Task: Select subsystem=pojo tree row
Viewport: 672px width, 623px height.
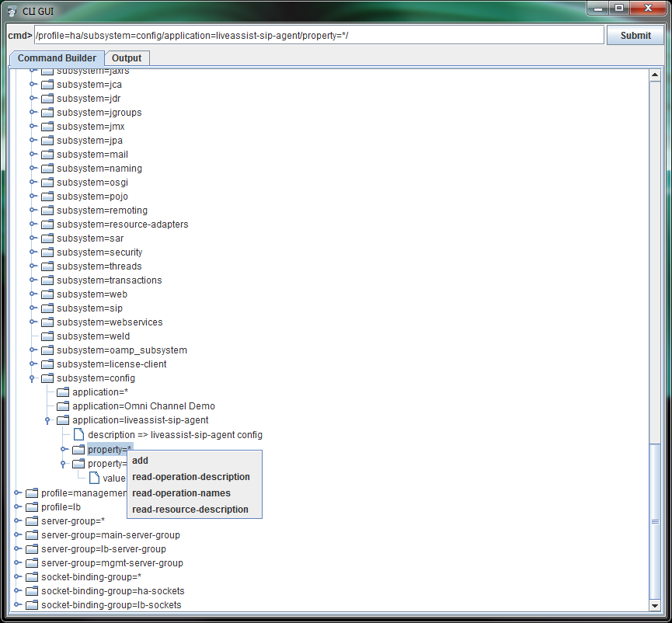Action: [x=92, y=197]
